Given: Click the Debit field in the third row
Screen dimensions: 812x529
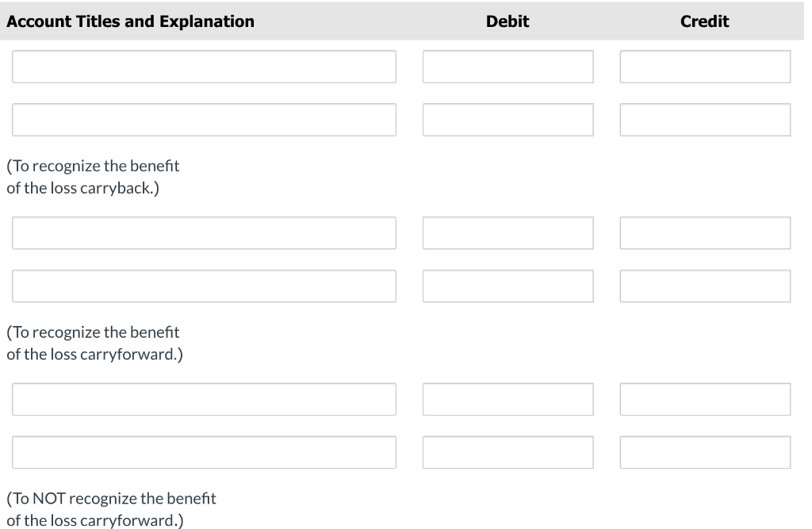Looking at the screenshot, I should click(507, 233).
